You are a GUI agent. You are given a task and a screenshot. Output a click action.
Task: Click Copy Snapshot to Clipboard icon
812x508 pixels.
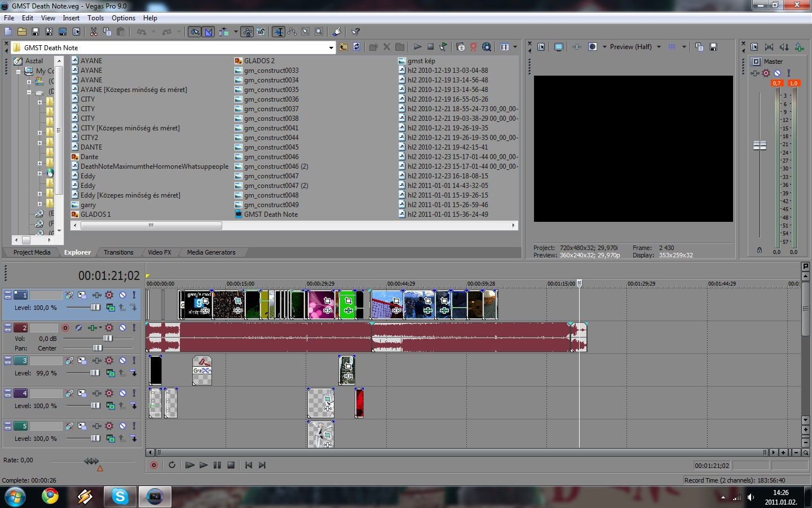coord(699,47)
